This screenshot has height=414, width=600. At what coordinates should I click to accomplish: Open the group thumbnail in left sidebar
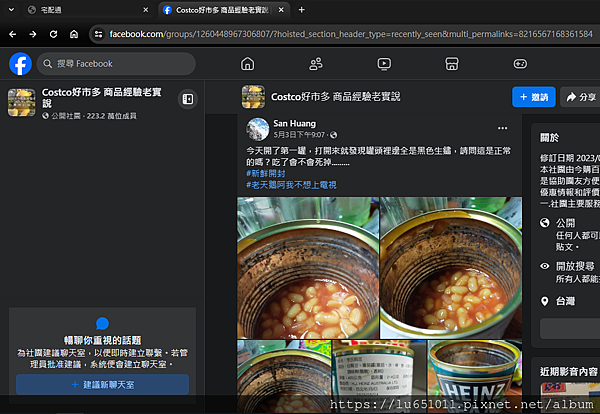pyautogui.click(x=21, y=102)
